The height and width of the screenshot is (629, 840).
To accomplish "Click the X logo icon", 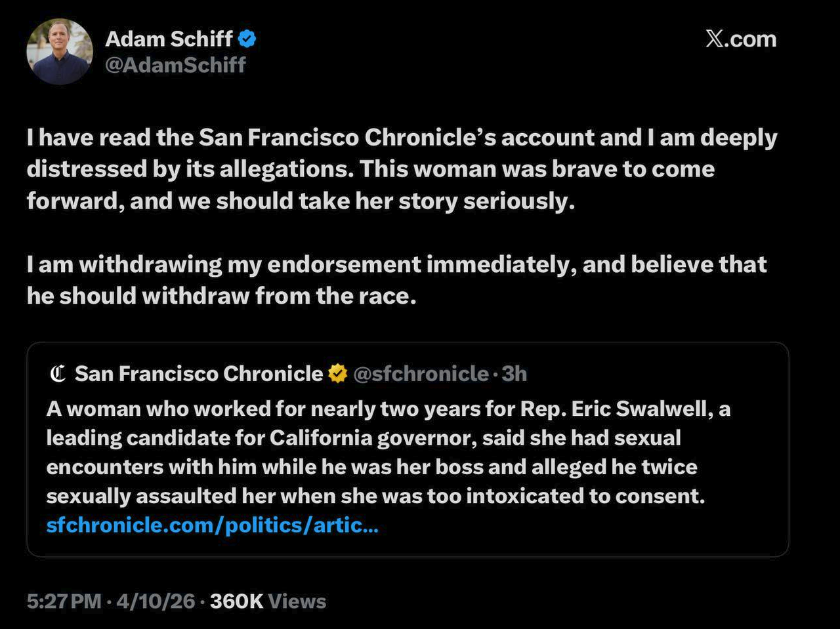I will 715,39.
